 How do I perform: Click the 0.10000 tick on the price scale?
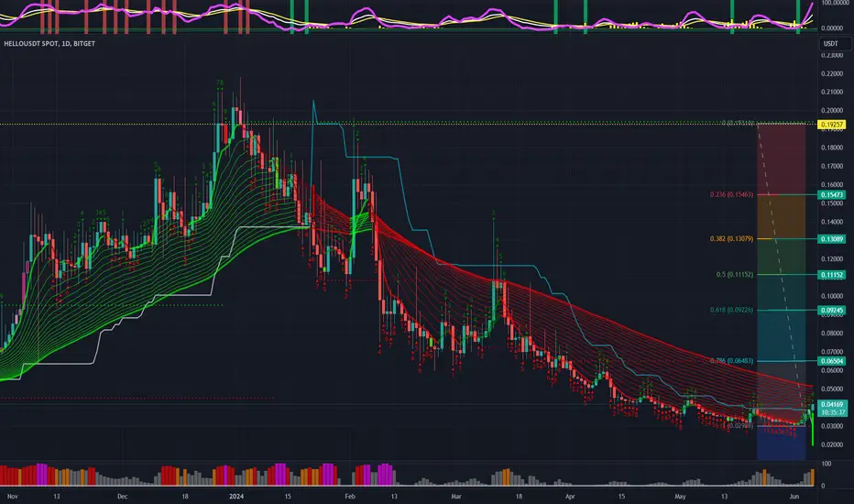[832, 296]
